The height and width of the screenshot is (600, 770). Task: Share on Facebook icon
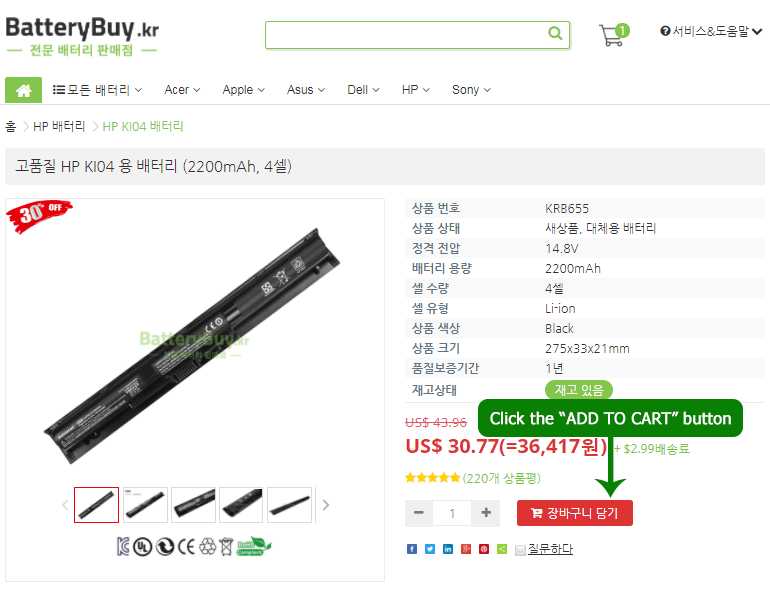412,549
